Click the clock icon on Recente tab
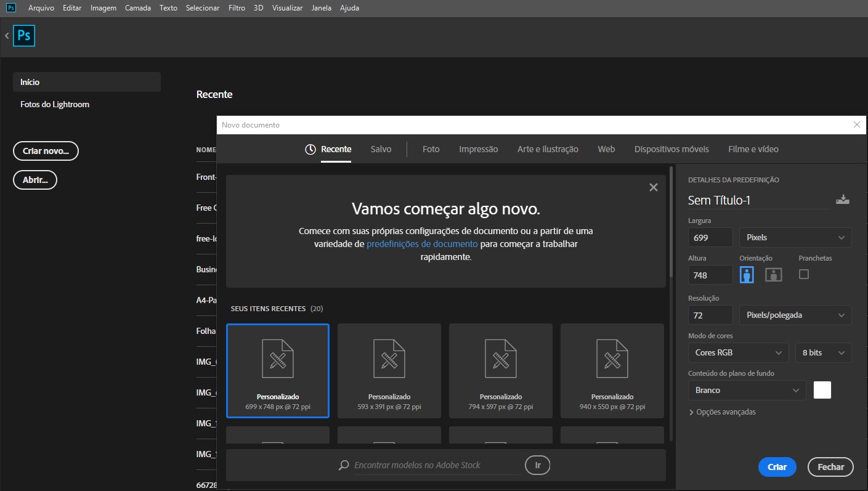This screenshot has height=491, width=868. click(310, 150)
